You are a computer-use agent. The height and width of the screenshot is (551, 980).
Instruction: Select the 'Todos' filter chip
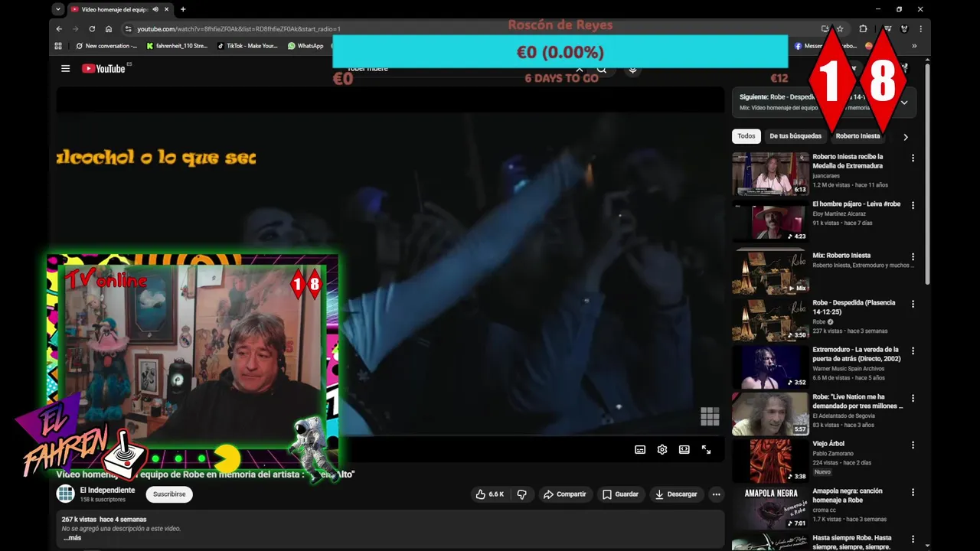coord(746,136)
